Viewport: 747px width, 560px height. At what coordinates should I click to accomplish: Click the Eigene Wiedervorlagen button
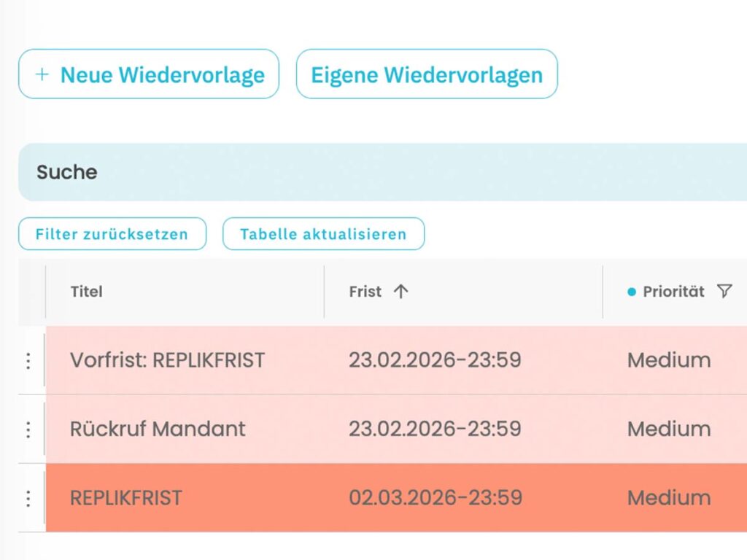coord(427,74)
